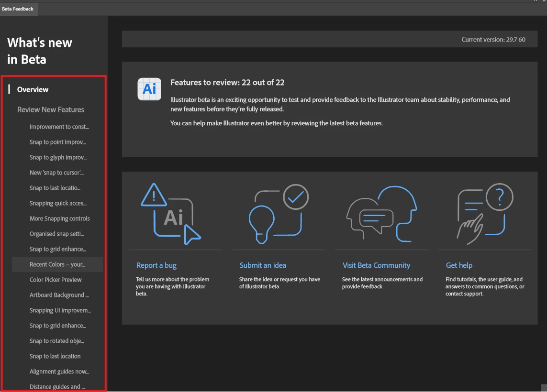
Task: Select Review New Features in sidebar
Action: [51, 109]
